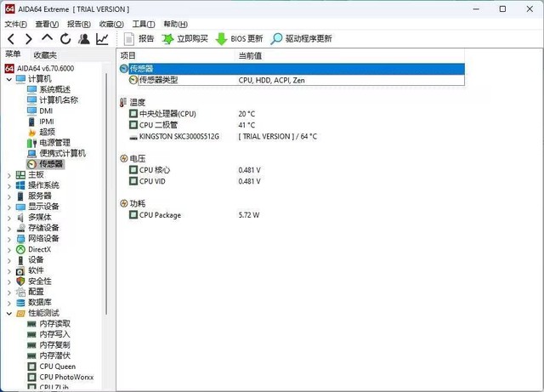The image size is (544, 392).
Task: Click the BIOS 更新 green arrow button
Action: [239, 38]
